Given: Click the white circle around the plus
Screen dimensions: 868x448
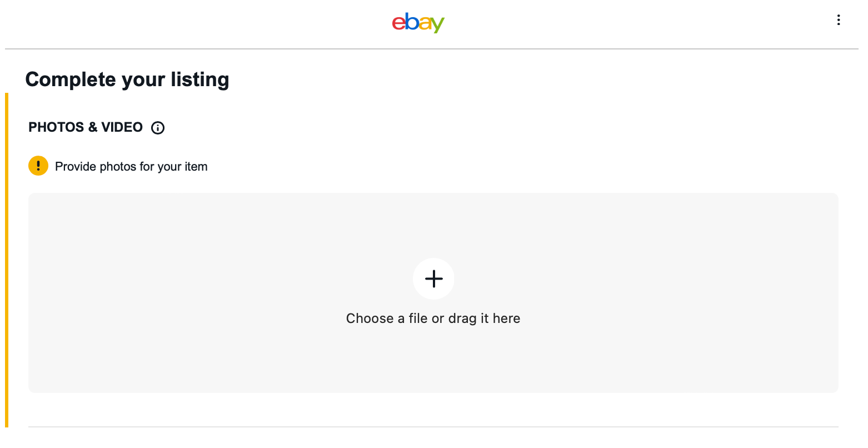Looking at the screenshot, I should point(433,278).
